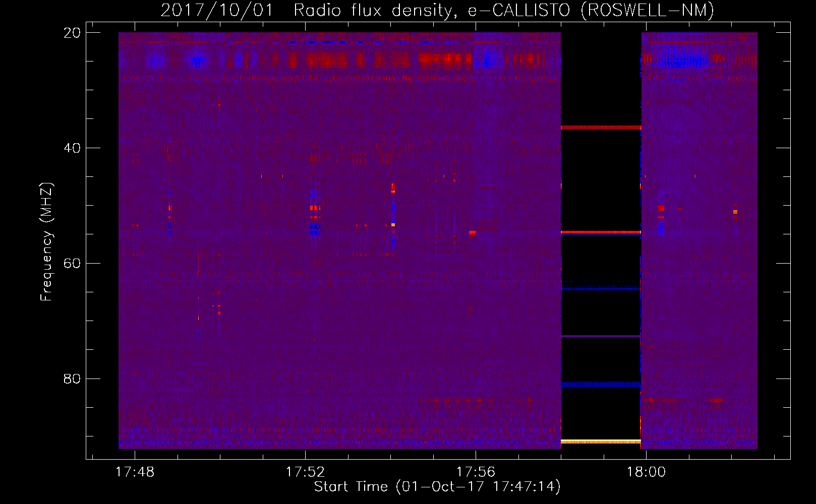The height and width of the screenshot is (504, 816).
Task: Click the frequency tick label "60"
Action: 72,263
